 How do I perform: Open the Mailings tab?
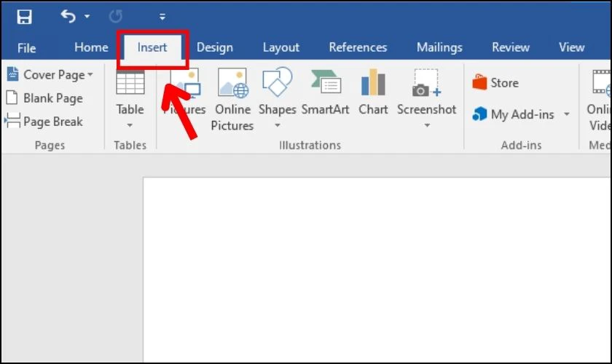click(439, 47)
